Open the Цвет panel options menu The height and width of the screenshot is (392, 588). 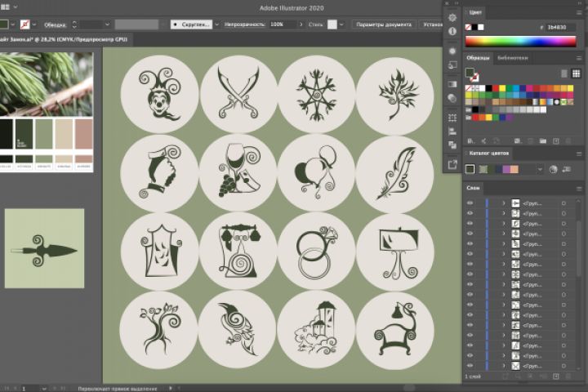[579, 12]
